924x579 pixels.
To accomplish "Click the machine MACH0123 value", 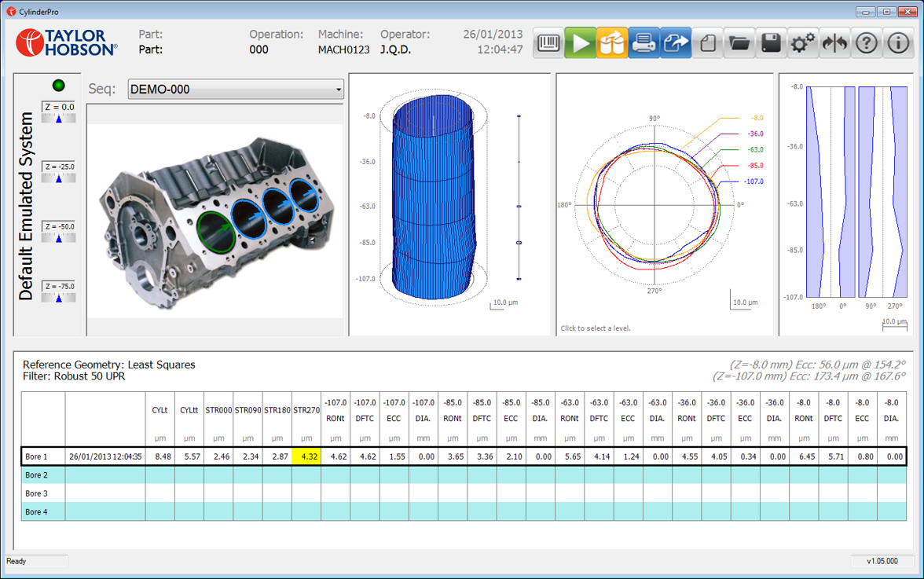I will point(343,49).
